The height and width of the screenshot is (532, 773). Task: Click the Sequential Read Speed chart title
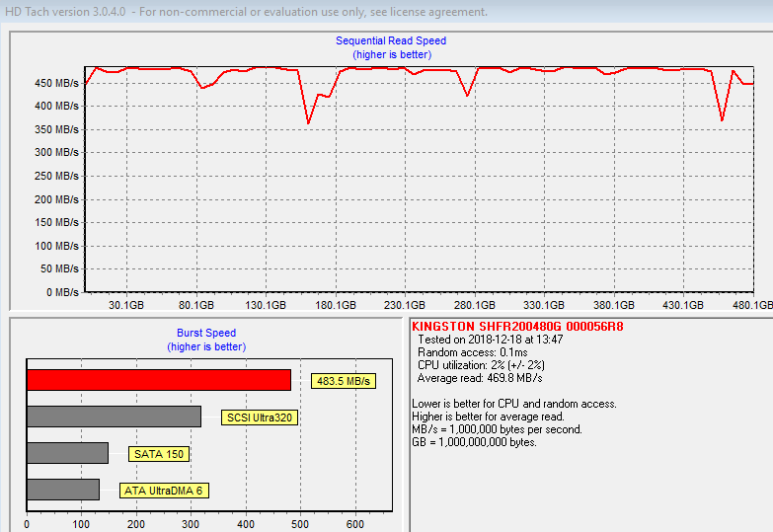pos(391,40)
